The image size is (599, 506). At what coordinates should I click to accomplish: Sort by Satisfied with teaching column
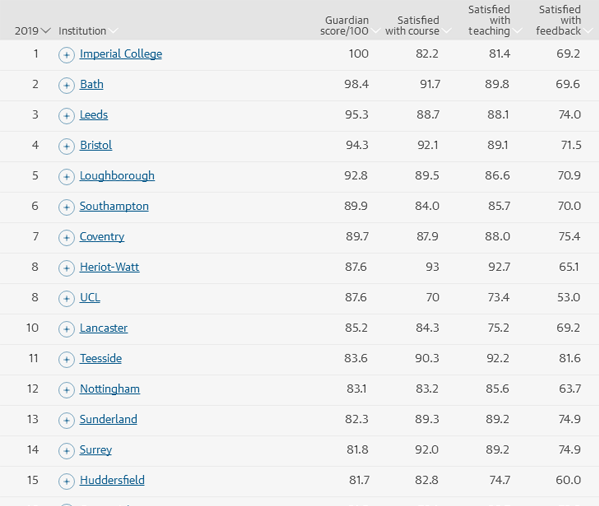(x=489, y=20)
